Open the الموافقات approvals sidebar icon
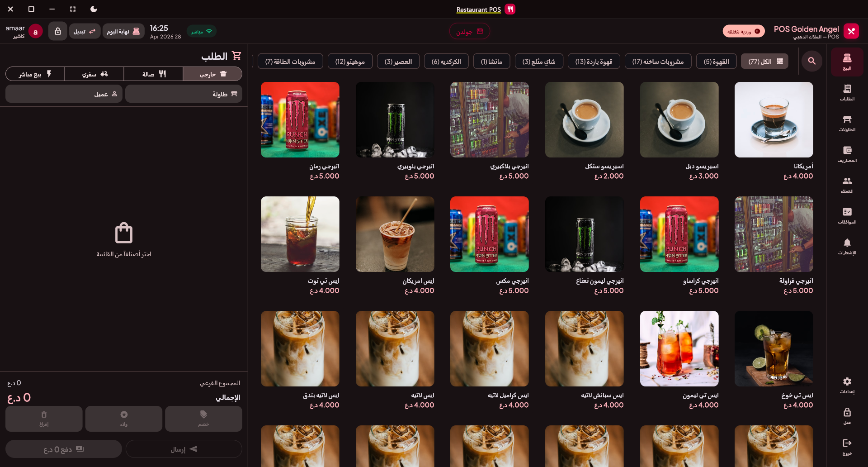 847,215
